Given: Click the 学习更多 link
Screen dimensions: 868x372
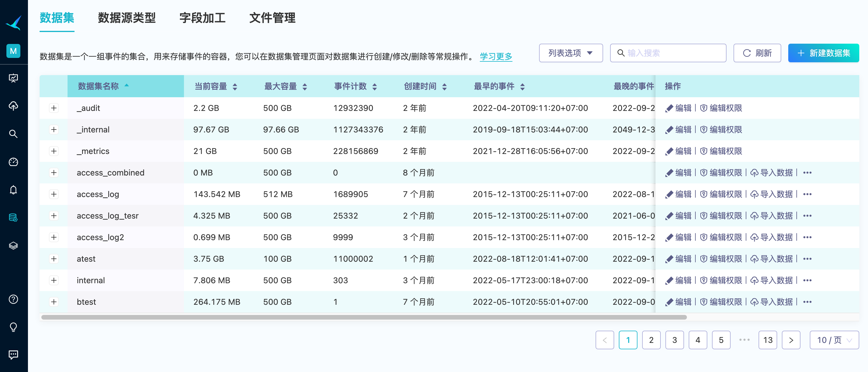Looking at the screenshot, I should coord(496,56).
